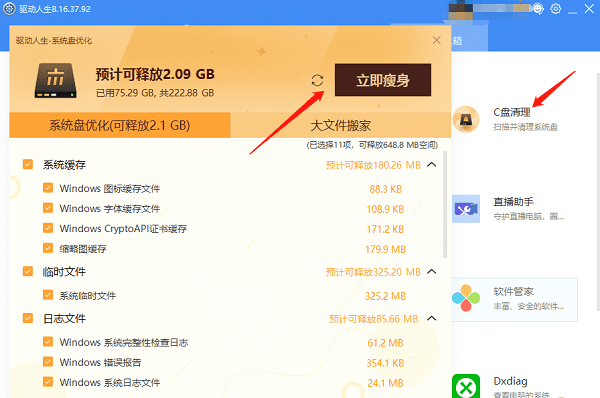
Task: Click the refresh scan icon
Action: (317, 80)
